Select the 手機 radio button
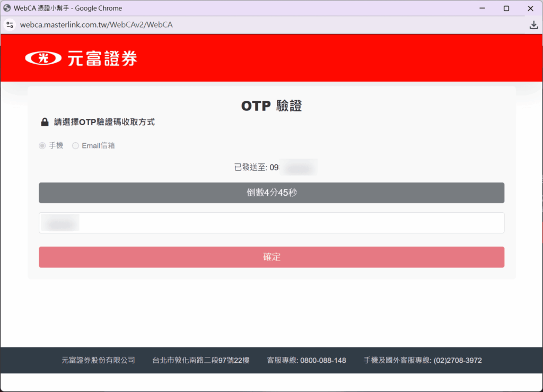 click(x=42, y=145)
